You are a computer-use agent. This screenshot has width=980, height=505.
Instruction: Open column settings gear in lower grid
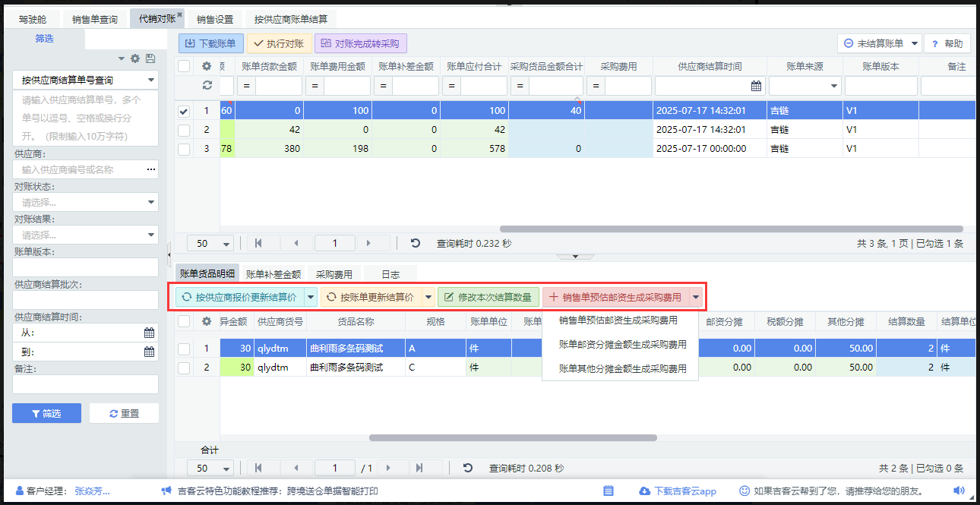[207, 321]
